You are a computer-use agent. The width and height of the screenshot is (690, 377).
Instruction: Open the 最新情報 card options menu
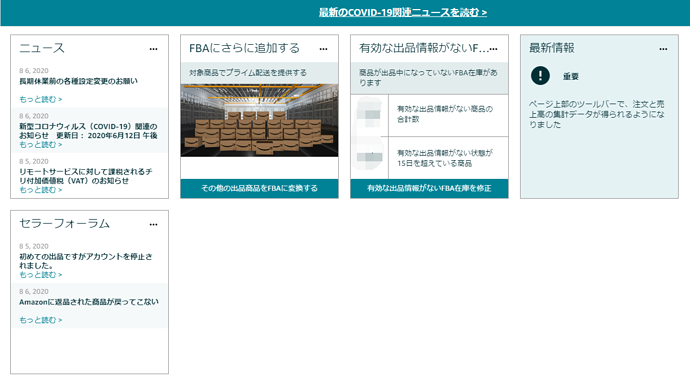pyautogui.click(x=663, y=49)
